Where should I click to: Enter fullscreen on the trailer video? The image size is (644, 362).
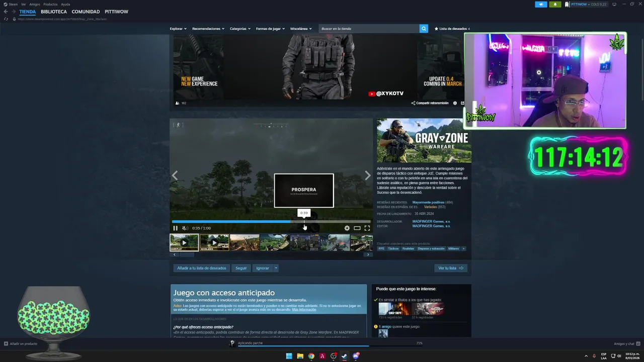coord(367,228)
